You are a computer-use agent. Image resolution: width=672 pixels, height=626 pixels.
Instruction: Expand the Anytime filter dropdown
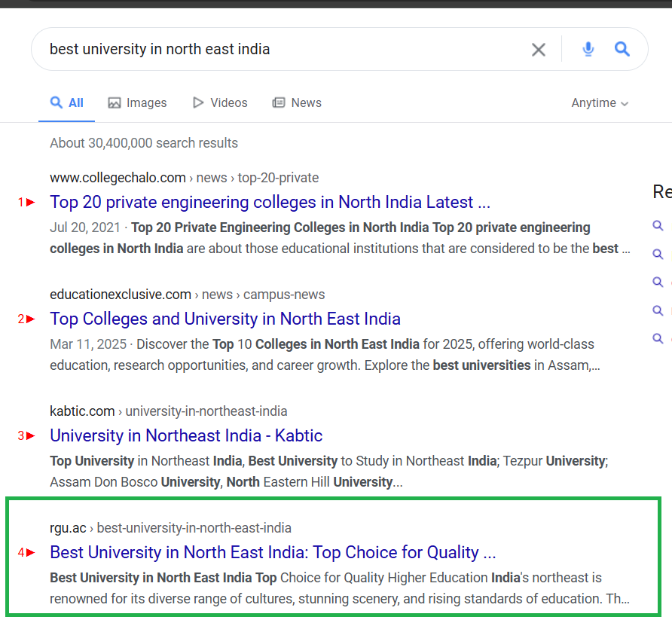click(600, 102)
